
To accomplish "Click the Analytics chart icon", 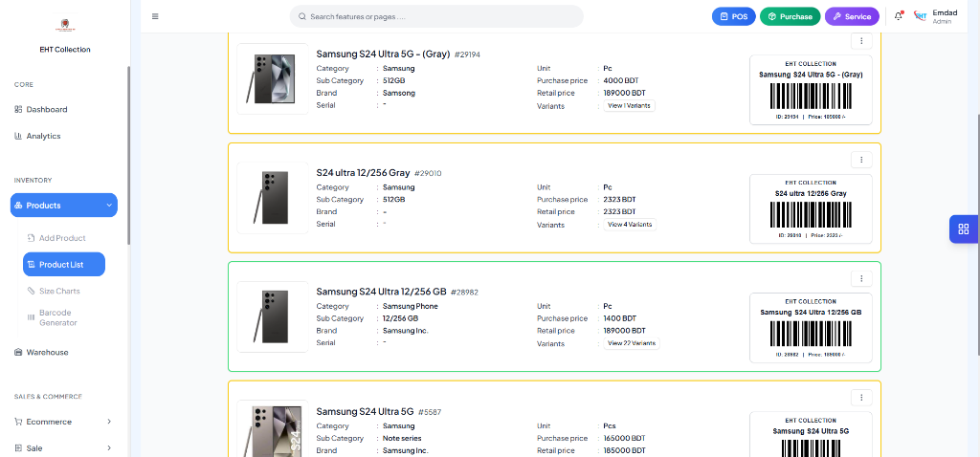I will click(18, 136).
